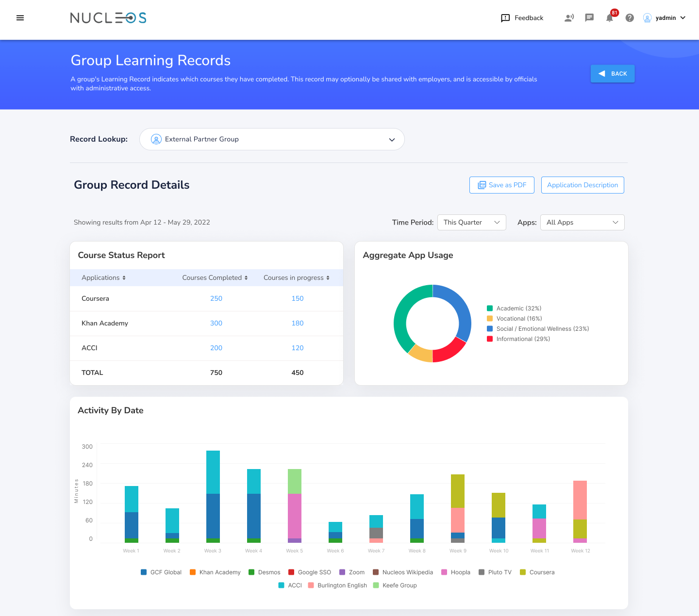The height and width of the screenshot is (616, 699).
Task: Click the Week 1 bar in activity chart
Action: click(x=132, y=514)
